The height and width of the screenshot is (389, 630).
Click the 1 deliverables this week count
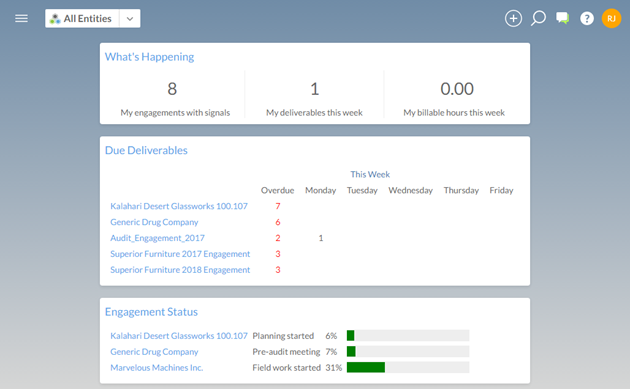pos(315,89)
